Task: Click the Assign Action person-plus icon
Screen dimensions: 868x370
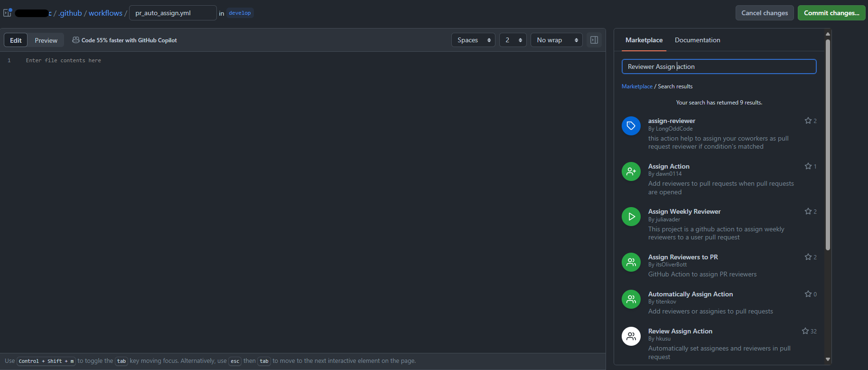Action: (x=631, y=171)
